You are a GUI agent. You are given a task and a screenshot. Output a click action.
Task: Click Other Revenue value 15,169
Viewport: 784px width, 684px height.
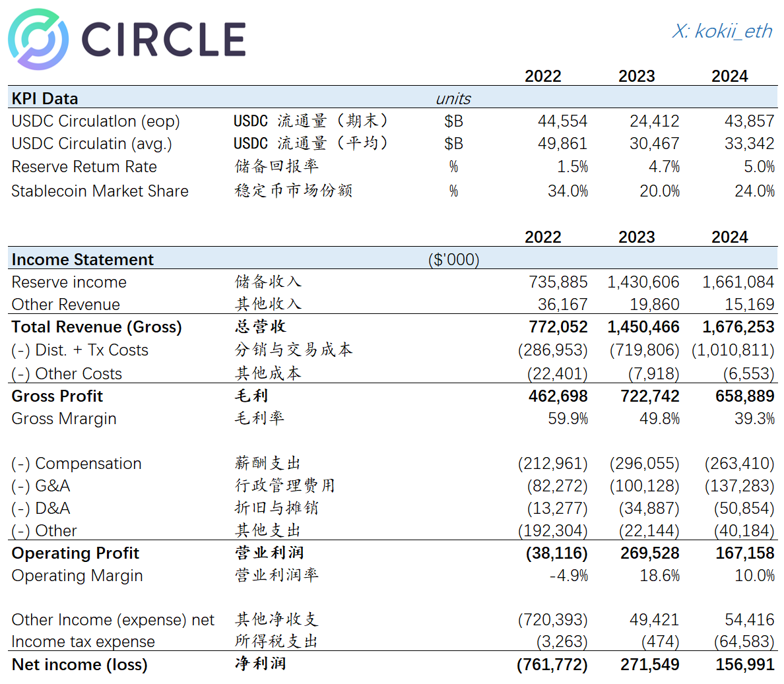[750, 304]
